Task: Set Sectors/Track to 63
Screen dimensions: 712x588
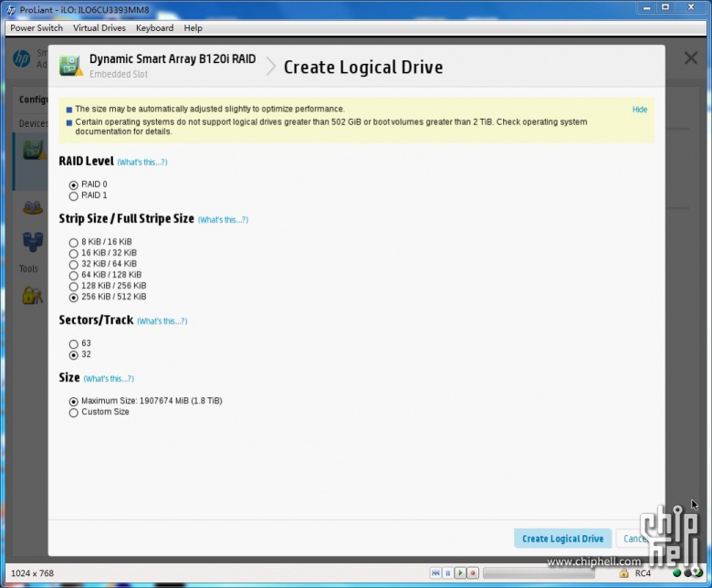Action: (x=74, y=343)
